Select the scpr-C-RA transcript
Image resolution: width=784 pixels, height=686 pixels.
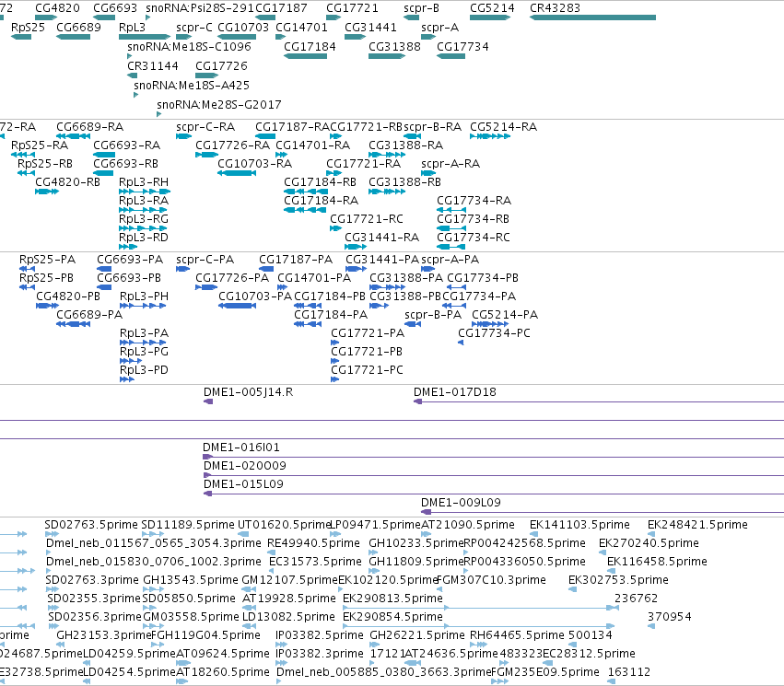click(183, 136)
